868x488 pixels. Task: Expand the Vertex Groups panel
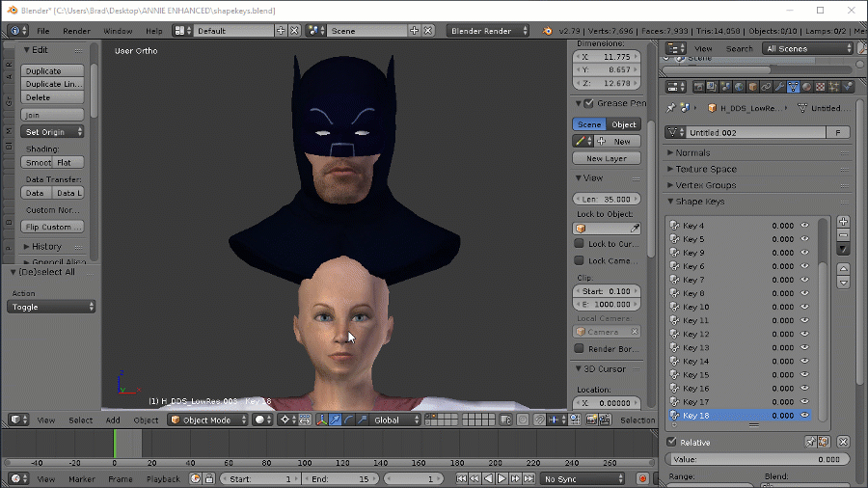coord(706,185)
